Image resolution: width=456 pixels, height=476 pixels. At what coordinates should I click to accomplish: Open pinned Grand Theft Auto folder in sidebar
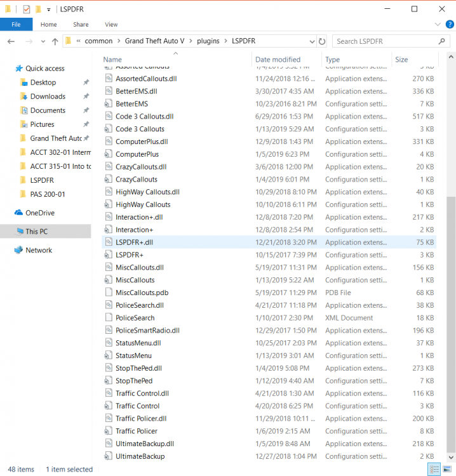point(56,138)
